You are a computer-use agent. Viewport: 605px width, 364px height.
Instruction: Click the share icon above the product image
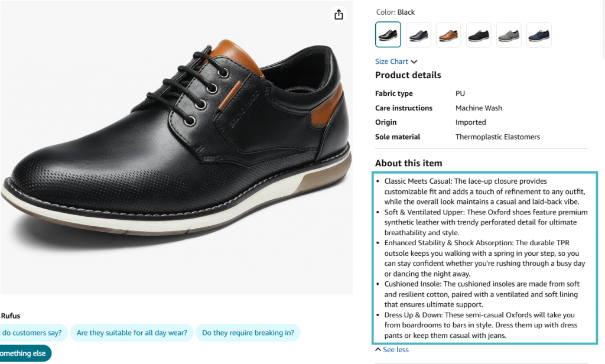[x=338, y=14]
